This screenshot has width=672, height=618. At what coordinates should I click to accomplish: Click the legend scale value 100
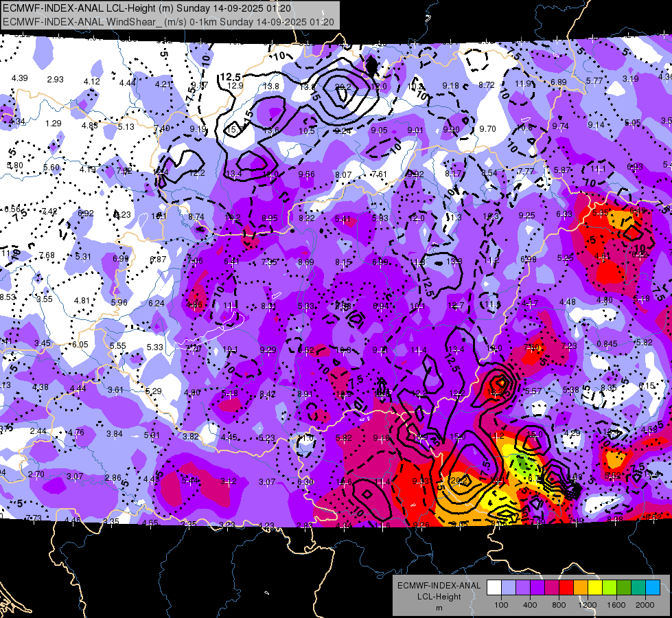501,605
